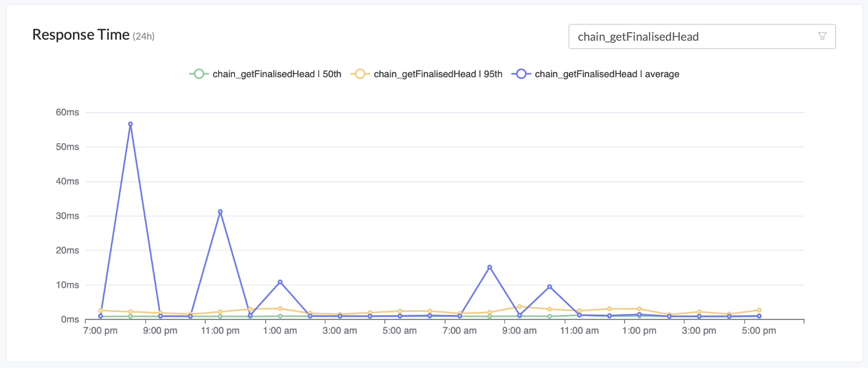Click the 1:00 pm x-axis label

639,331
